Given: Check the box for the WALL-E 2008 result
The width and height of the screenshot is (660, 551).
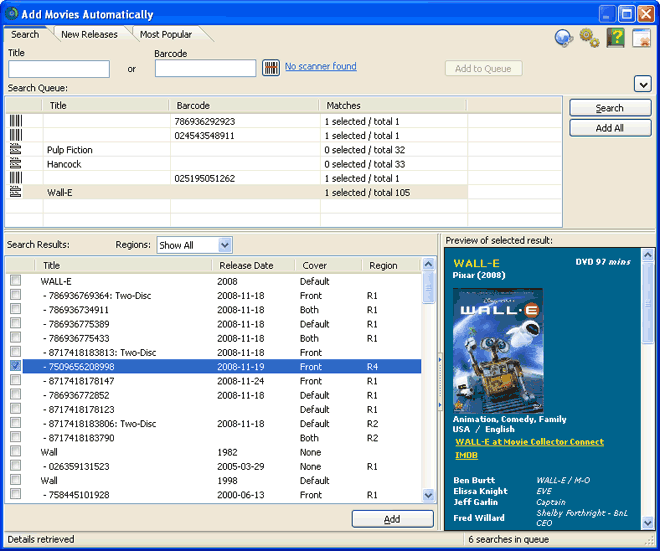Looking at the screenshot, I should 15,282.
